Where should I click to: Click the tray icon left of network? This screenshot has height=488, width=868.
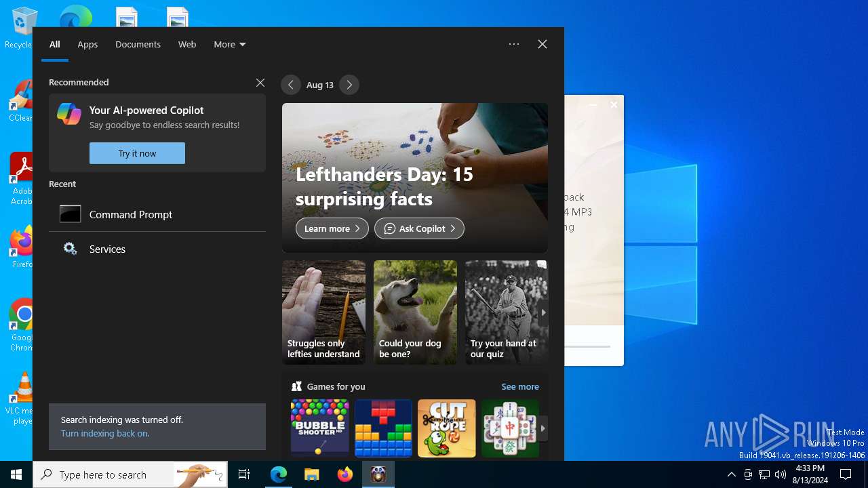tap(748, 474)
